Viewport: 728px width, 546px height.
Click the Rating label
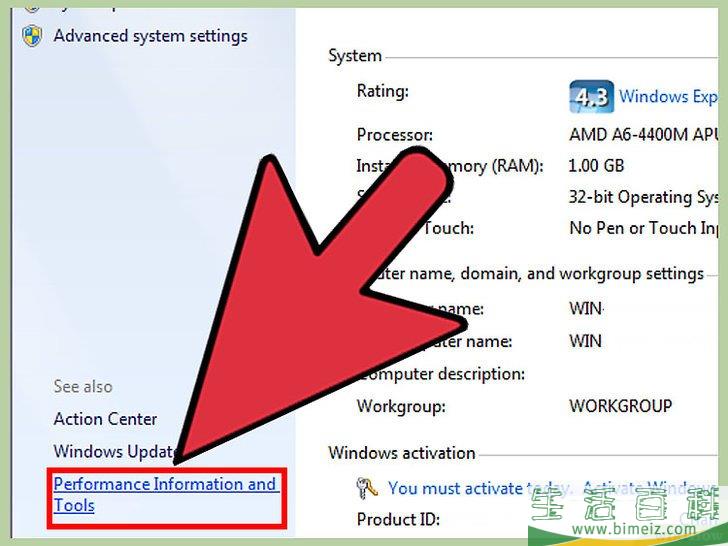click(383, 91)
